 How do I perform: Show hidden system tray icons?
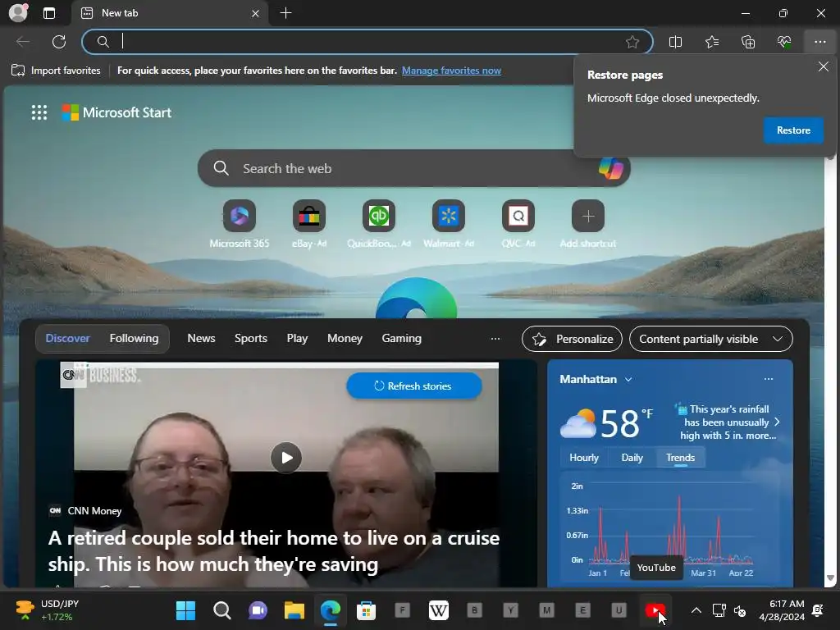(696, 610)
